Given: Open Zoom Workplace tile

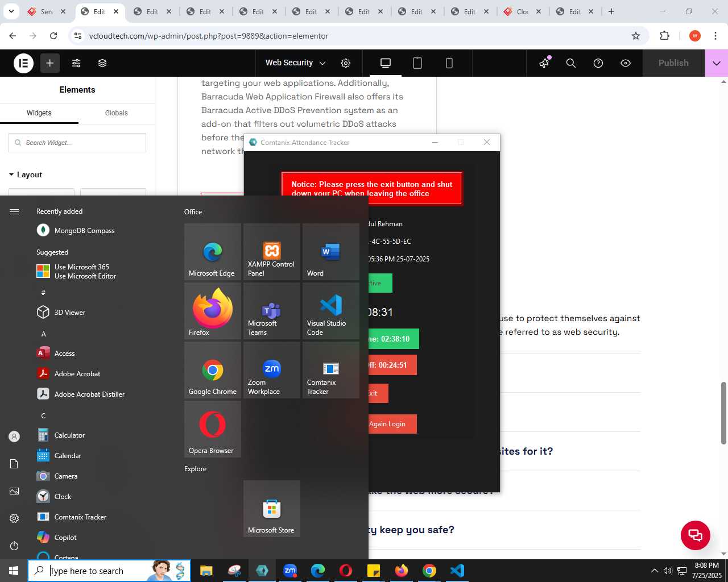Looking at the screenshot, I should (x=272, y=370).
